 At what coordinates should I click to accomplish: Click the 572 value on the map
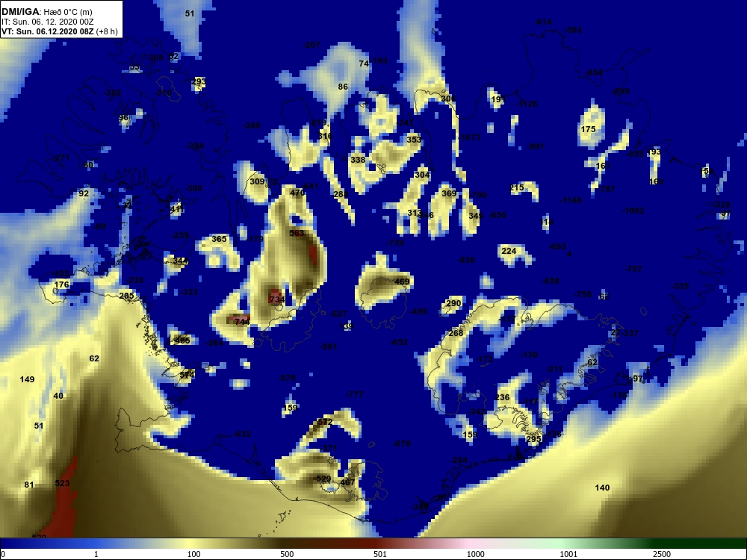pyautogui.click(x=325, y=422)
